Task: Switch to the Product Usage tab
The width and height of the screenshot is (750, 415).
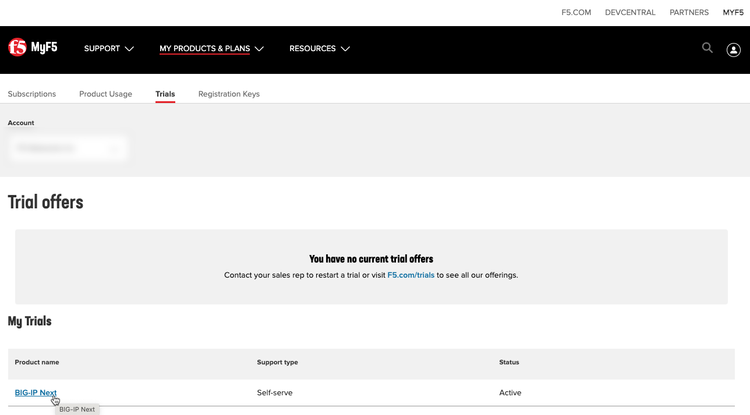Action: [106, 94]
